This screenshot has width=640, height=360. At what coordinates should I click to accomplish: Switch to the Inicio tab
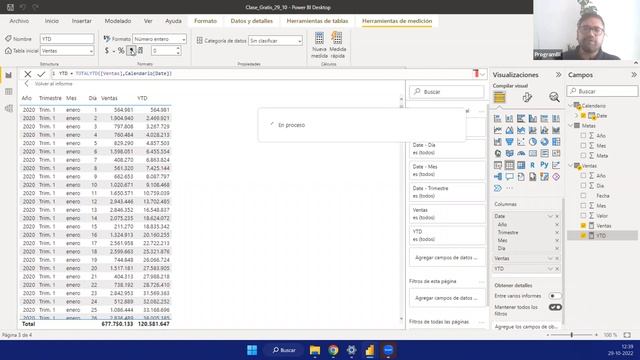[52, 21]
